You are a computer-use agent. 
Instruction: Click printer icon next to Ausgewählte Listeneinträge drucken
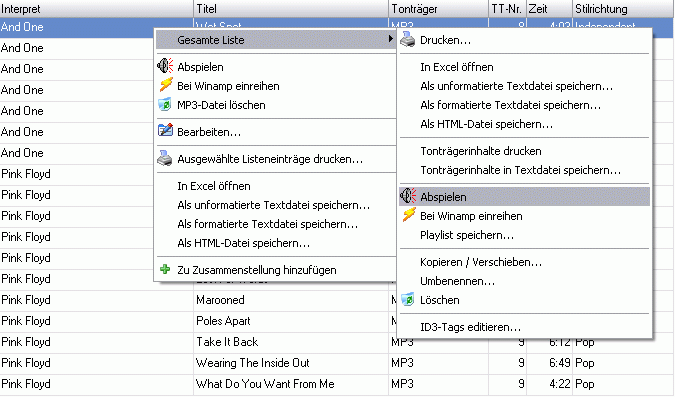[x=165, y=158]
